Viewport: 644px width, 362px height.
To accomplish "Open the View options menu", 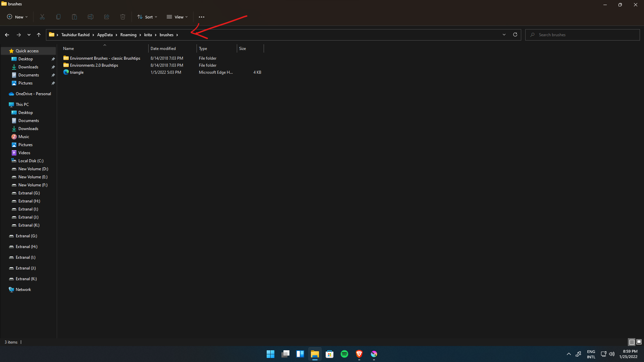I will click(x=177, y=17).
